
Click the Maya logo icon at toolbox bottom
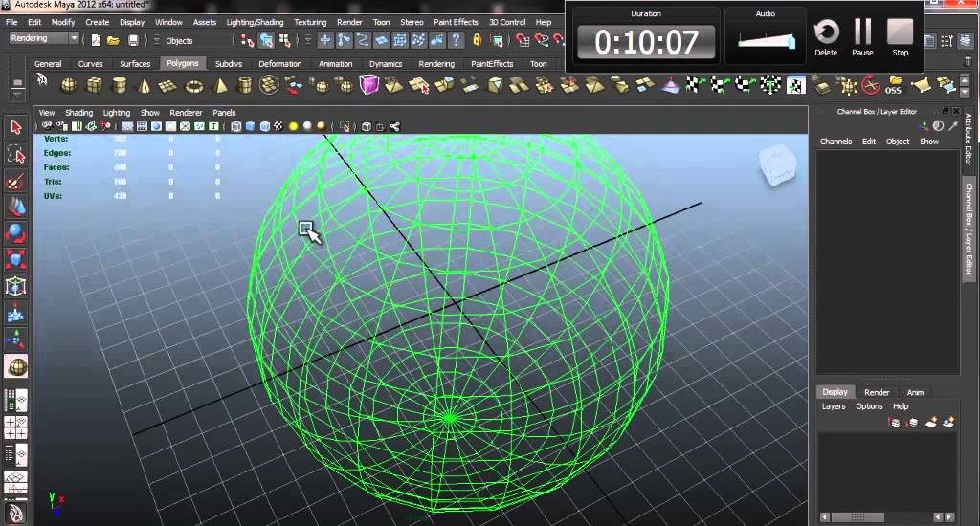15,514
